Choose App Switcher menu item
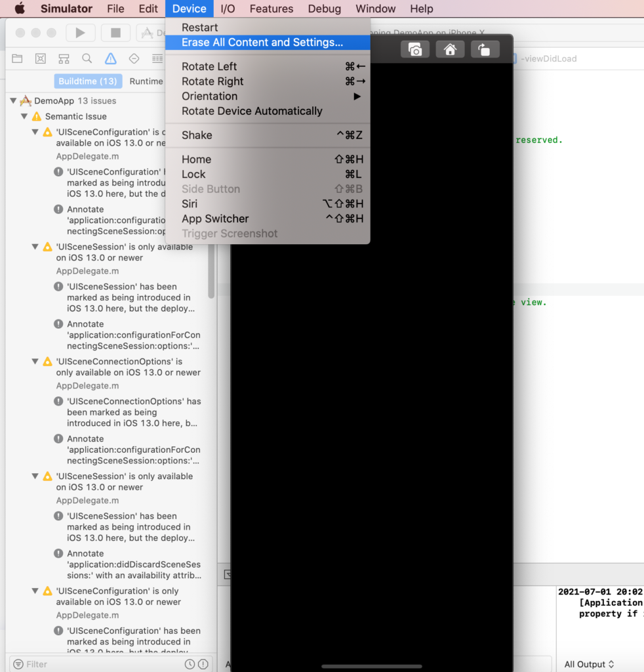The image size is (644, 672). pyautogui.click(x=268, y=219)
